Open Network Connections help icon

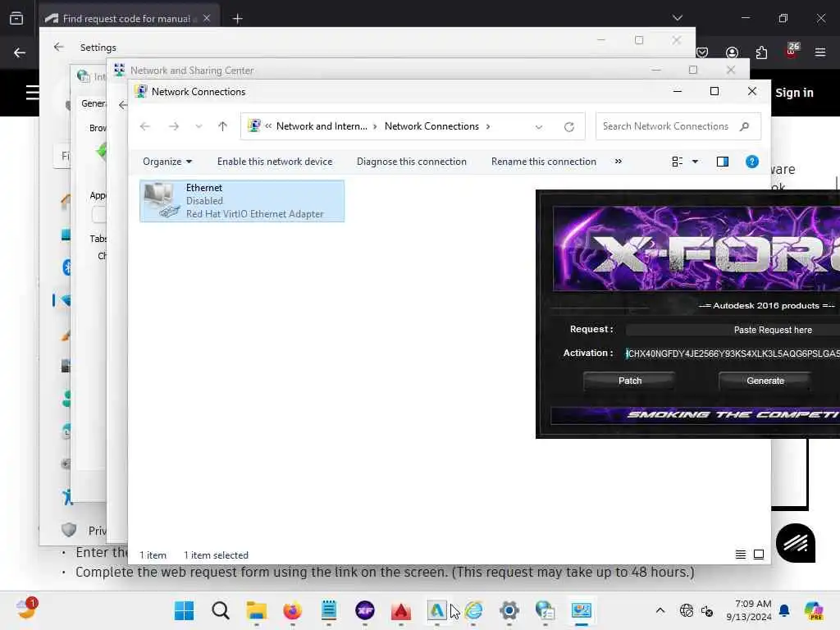[751, 162]
